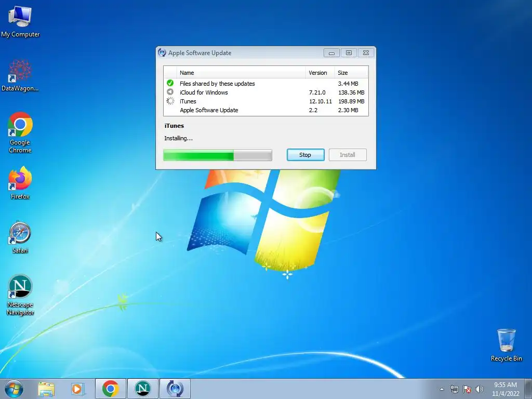Click the size value 198.89 MB
This screenshot has width=532, height=399.
351,101
